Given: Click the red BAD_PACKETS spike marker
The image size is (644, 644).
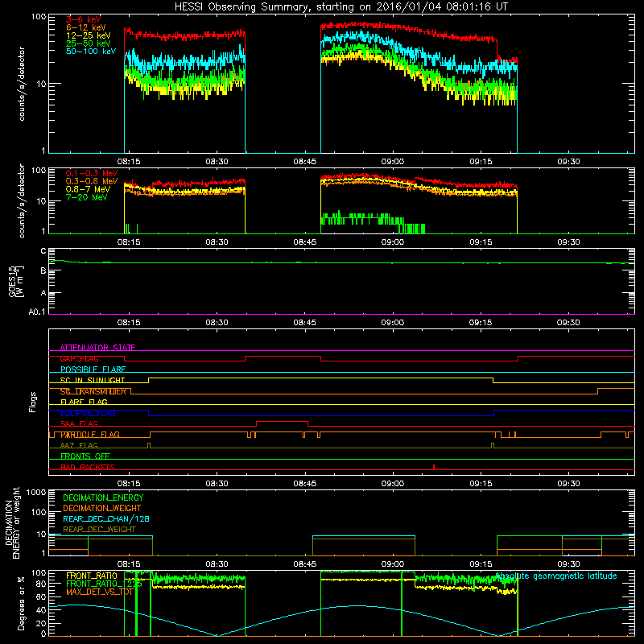Looking at the screenshot, I should click(434, 467).
